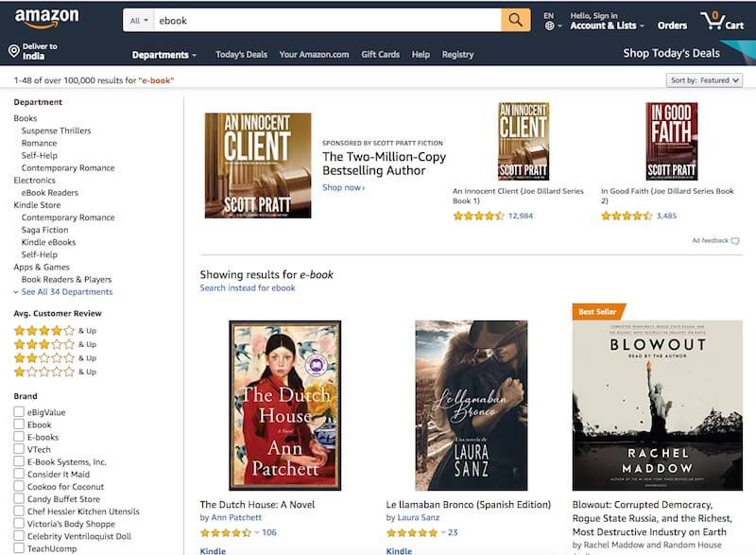Screen dimensions: 756x555
Task: Click the Amazon logo
Action: coord(46,19)
